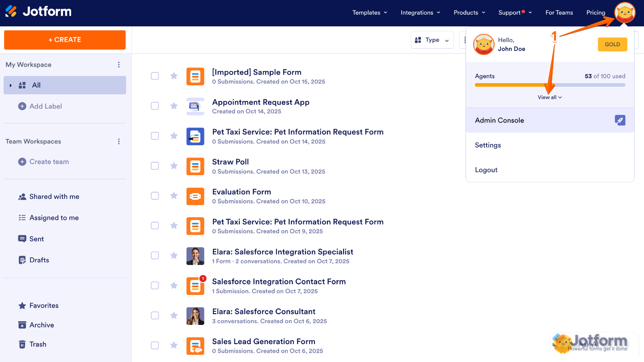This screenshot has width=644, height=362.
Task: Favorite the Appointment Request App with star
Action: (x=174, y=106)
